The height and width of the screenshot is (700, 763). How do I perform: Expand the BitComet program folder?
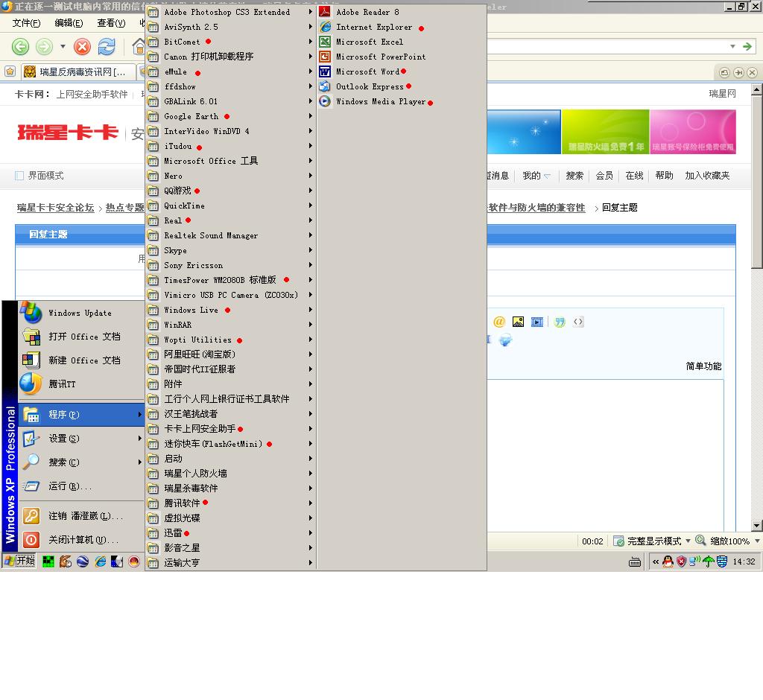tap(231, 42)
